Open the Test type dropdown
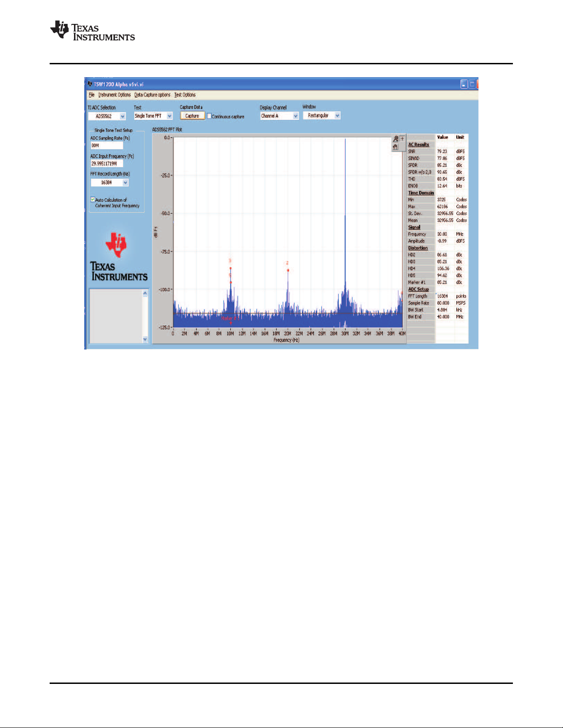563x728 pixels. pyautogui.click(x=170, y=116)
